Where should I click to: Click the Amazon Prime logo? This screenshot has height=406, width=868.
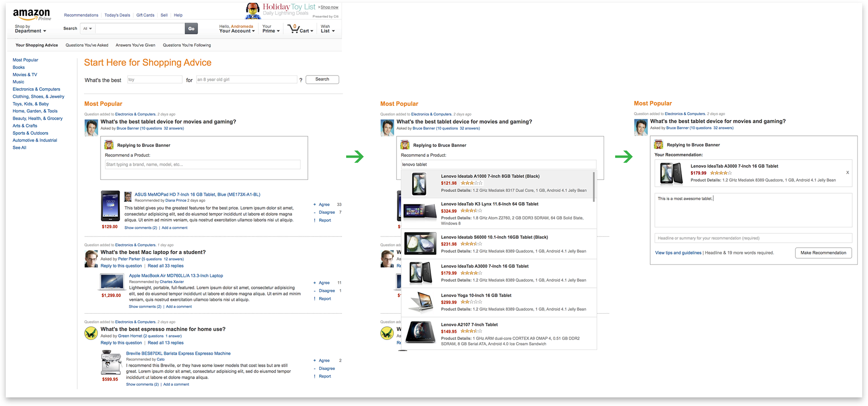point(32,14)
